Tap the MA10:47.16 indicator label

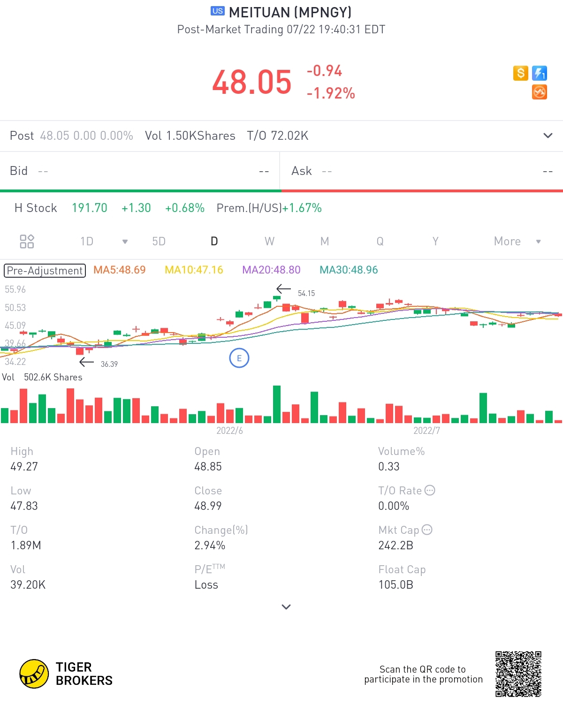(x=194, y=270)
